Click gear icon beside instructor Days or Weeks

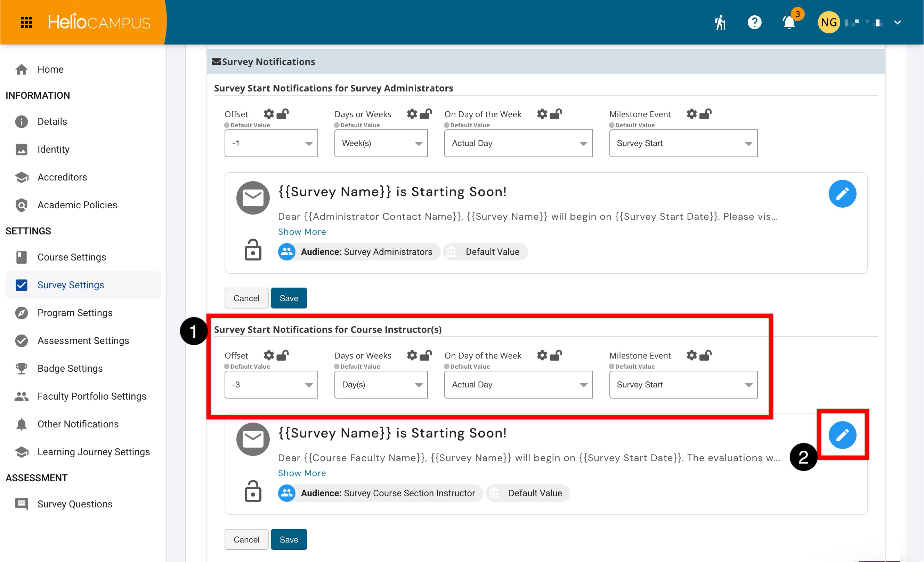412,355
